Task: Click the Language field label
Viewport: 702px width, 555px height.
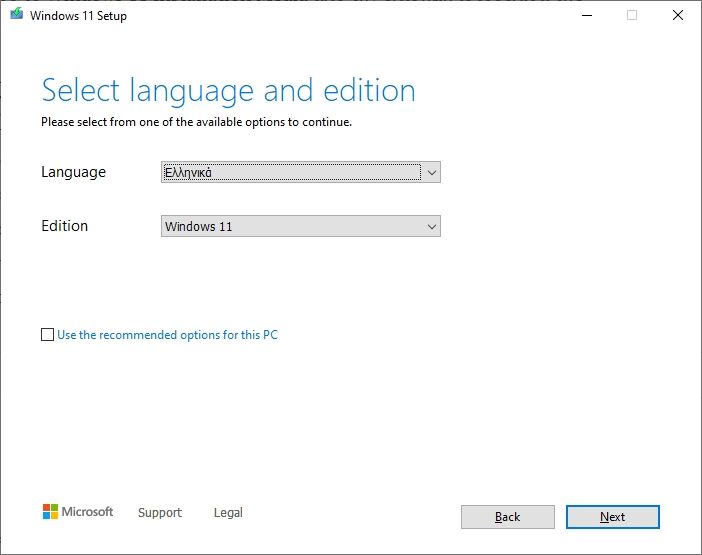Action: tap(73, 172)
